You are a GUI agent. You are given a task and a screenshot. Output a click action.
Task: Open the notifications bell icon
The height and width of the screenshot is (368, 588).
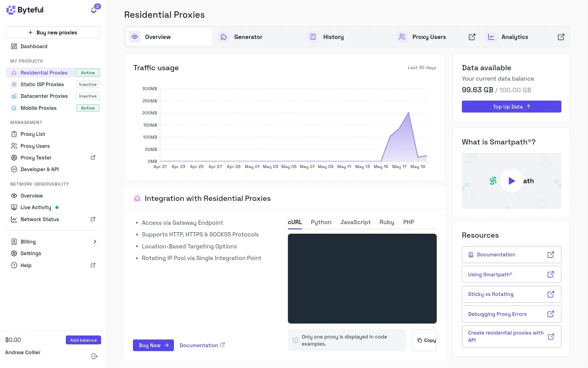(94, 10)
